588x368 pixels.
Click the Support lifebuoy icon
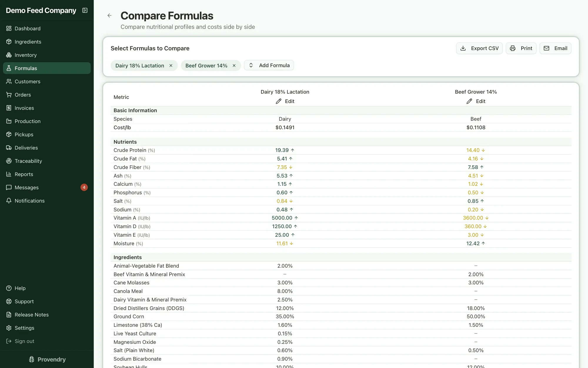click(9, 301)
